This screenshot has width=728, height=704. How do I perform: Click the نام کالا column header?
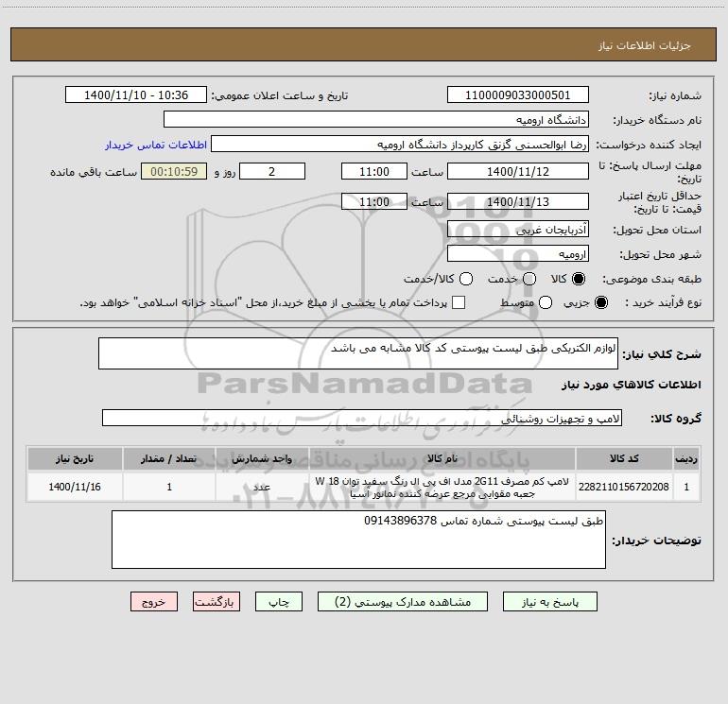click(442, 458)
